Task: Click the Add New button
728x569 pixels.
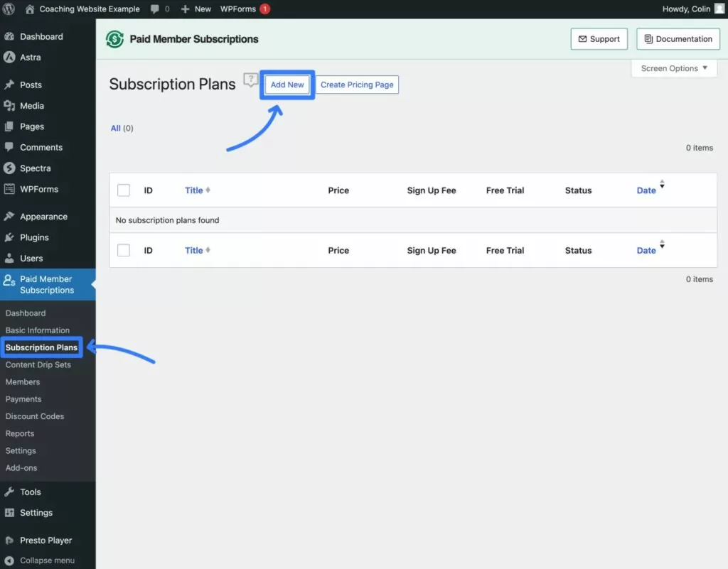Action: coord(287,85)
